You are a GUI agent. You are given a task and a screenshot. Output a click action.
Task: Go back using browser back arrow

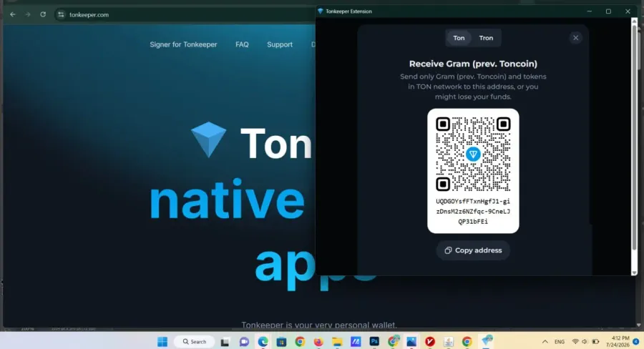click(13, 14)
